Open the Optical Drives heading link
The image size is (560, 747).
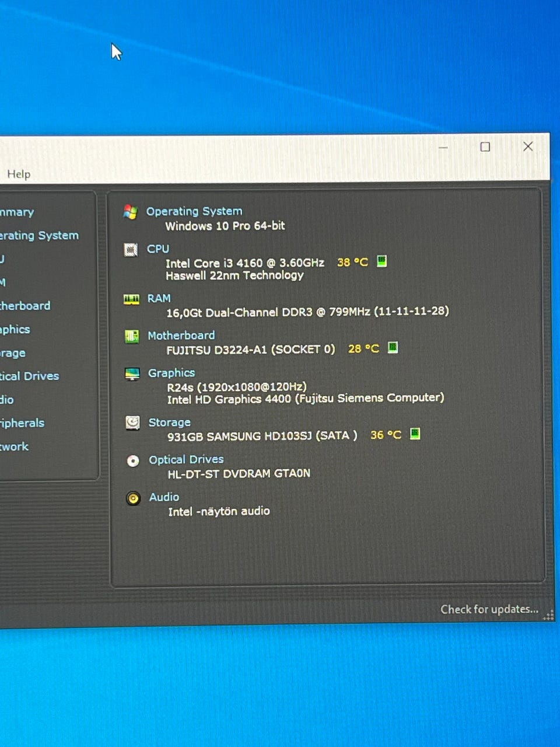[x=186, y=460]
